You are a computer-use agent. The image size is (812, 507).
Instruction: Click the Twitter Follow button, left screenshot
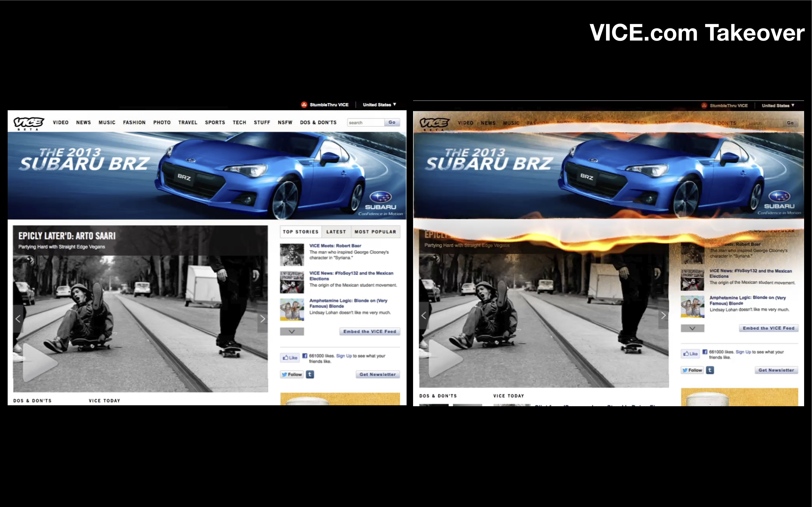[x=292, y=374]
